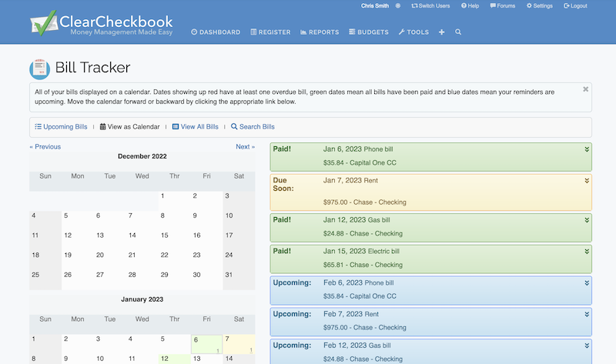The width and height of the screenshot is (616, 364).
Task: Open the Tools menu
Action: point(413,32)
